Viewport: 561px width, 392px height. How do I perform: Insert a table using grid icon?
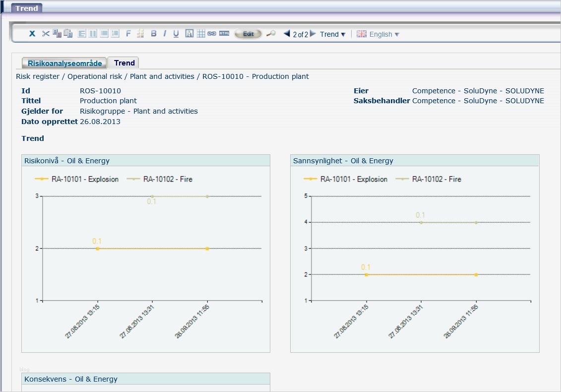(201, 34)
